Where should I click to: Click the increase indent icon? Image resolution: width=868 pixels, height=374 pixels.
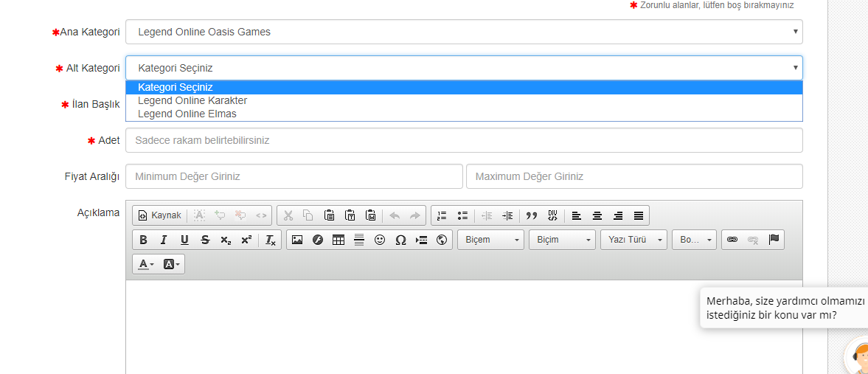pyautogui.click(x=507, y=215)
